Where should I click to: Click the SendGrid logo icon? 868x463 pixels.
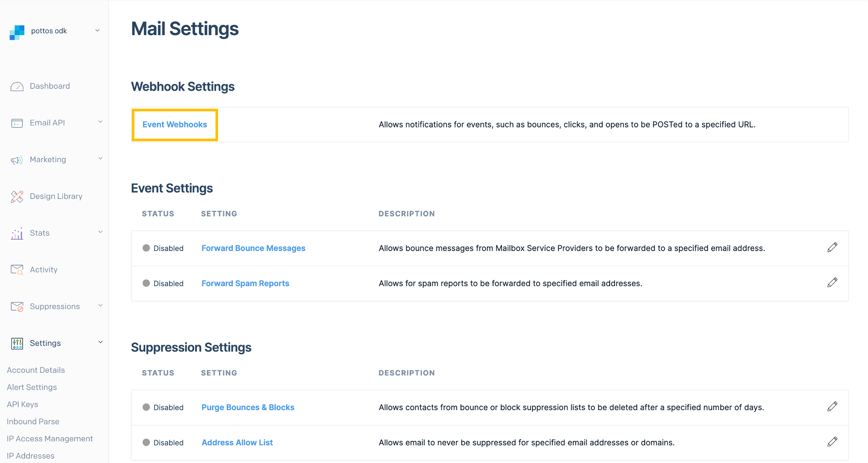pyautogui.click(x=17, y=32)
